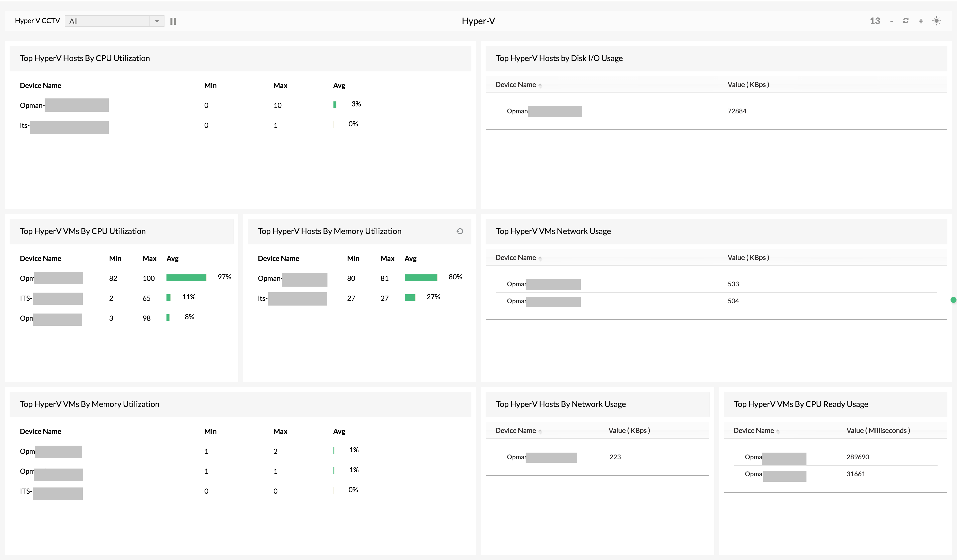Click Value (Milliseconds) column header
Screen dimensions: 957x560
pos(878,431)
